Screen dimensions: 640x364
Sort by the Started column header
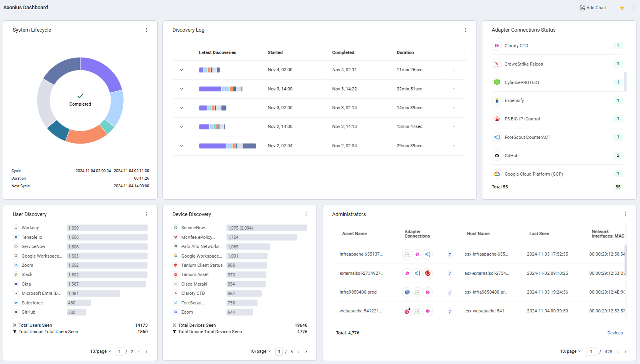[x=275, y=53]
